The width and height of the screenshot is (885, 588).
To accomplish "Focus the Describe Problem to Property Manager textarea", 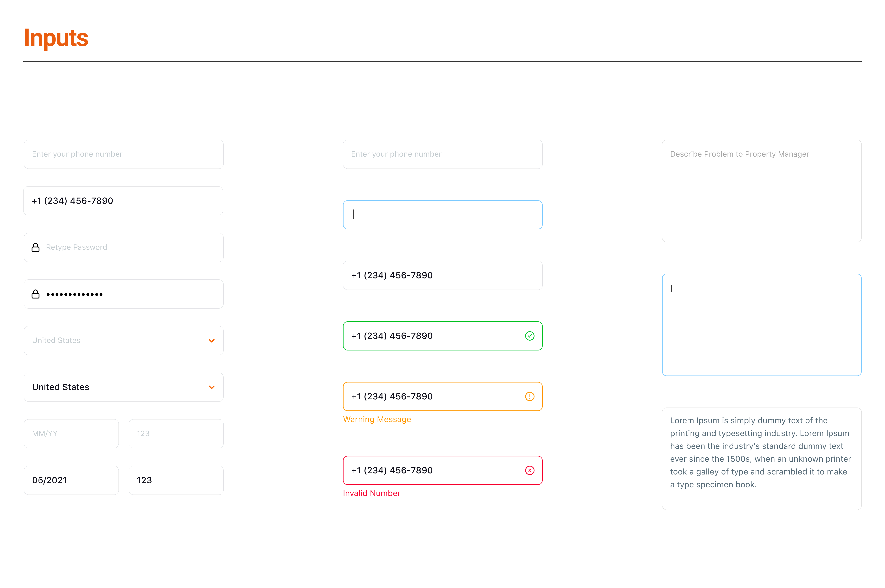I will 761,191.
